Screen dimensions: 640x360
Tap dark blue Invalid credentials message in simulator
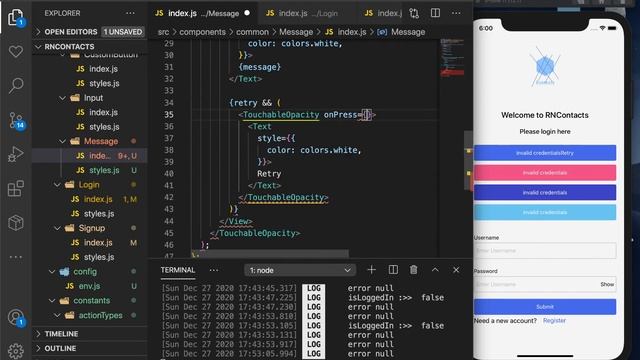tap(545, 192)
